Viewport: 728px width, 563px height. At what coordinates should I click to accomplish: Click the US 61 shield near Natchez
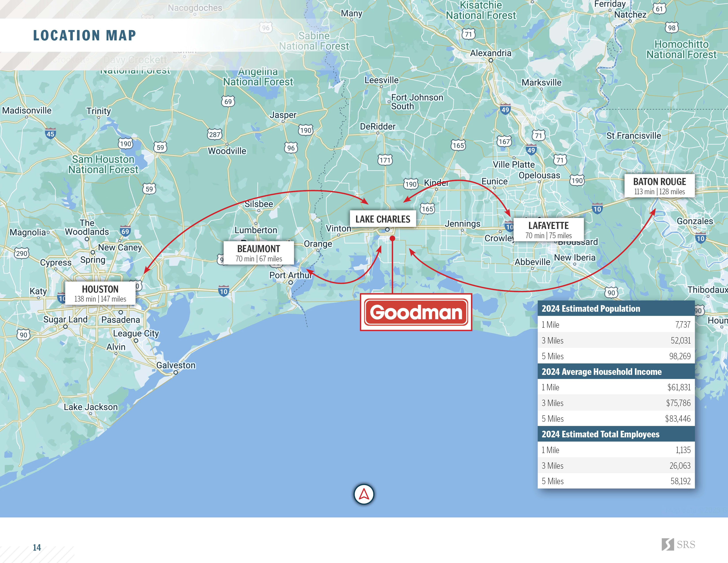(659, 9)
